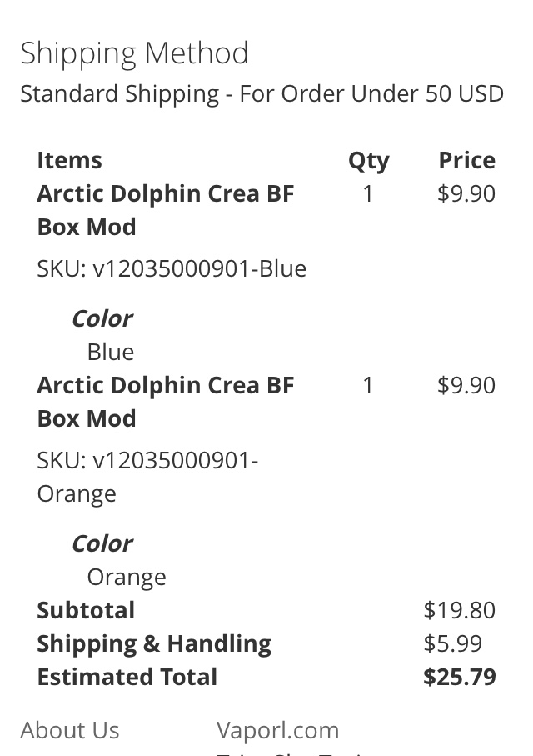The image size is (533, 756).
Task: Select the Standard Shipping method text
Action: (262, 93)
